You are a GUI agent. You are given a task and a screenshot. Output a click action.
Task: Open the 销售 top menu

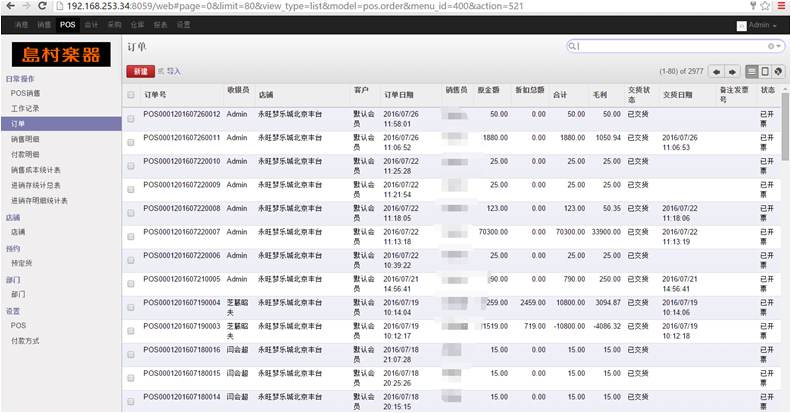click(x=44, y=25)
